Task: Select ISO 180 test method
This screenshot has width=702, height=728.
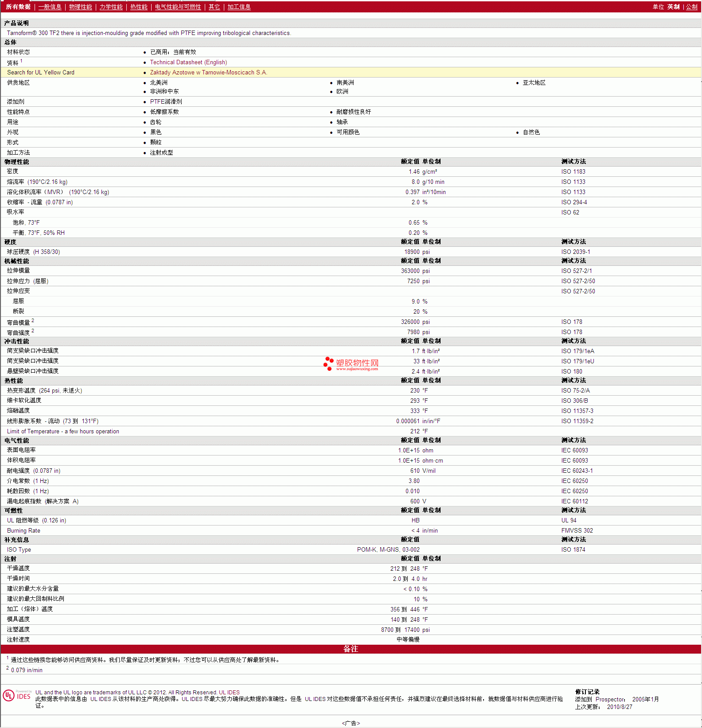Action: (572, 372)
